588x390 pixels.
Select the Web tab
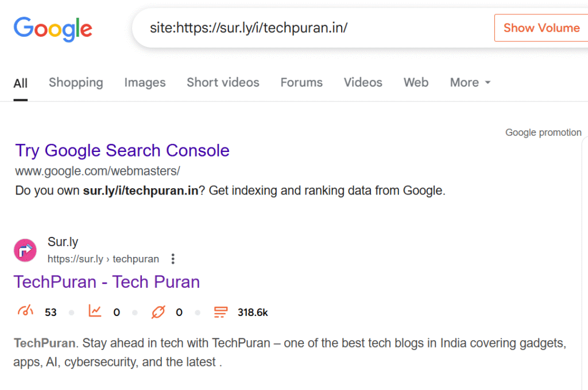click(x=416, y=83)
